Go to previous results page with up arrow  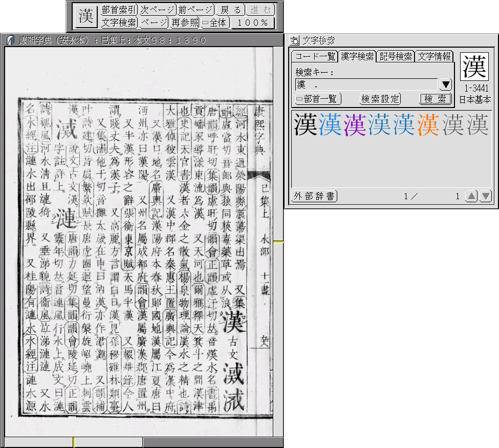tap(471, 196)
